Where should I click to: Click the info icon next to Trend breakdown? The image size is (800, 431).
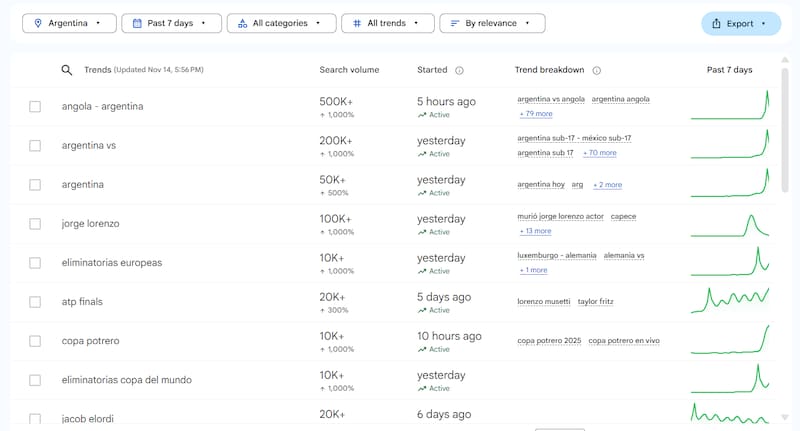596,71
